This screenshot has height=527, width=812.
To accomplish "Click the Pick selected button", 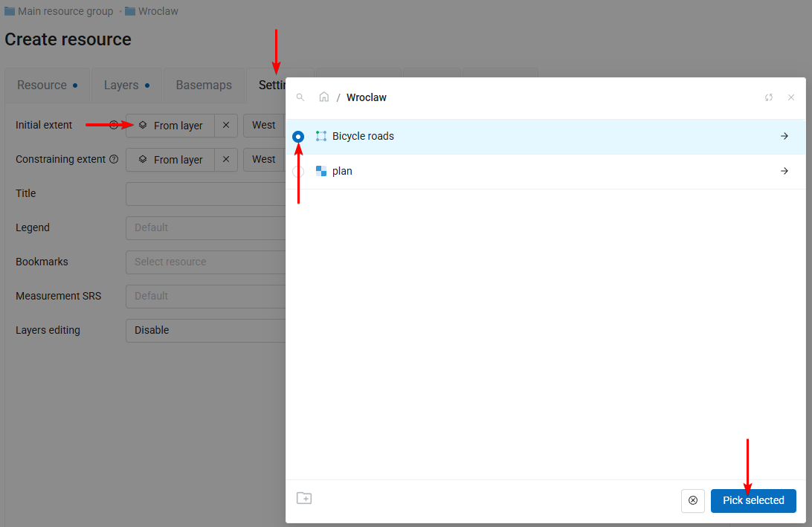I will (x=753, y=501).
